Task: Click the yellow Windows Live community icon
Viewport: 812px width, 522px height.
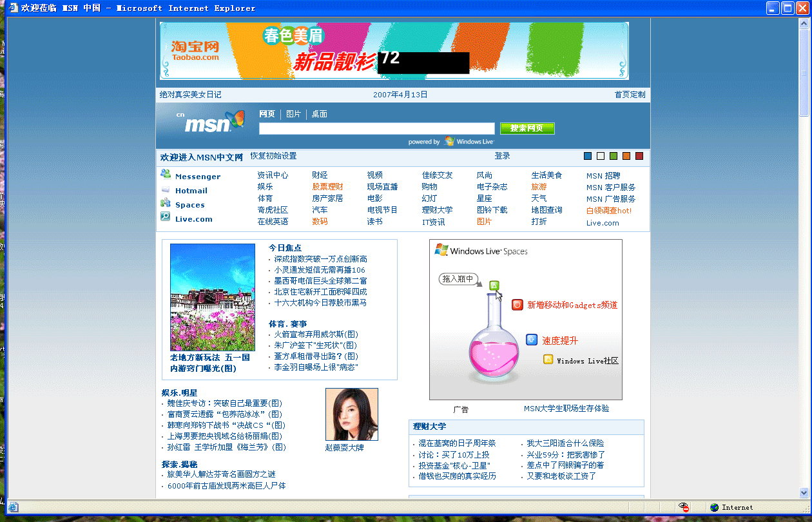Action: (548, 360)
